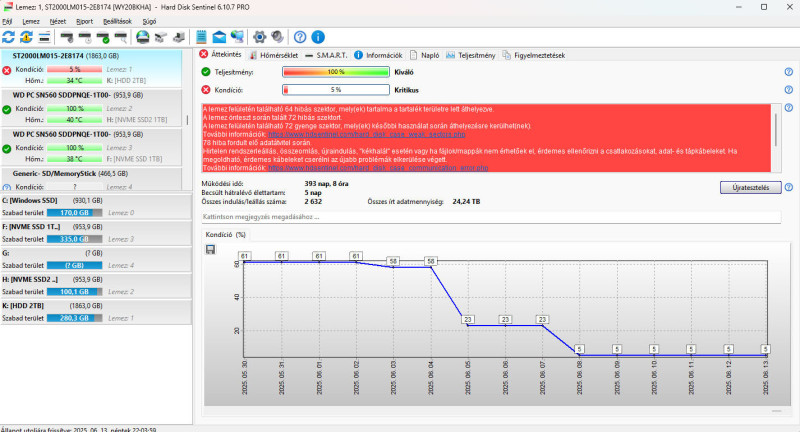Open the Fájl menu
The image size is (800, 432).
[7, 21]
